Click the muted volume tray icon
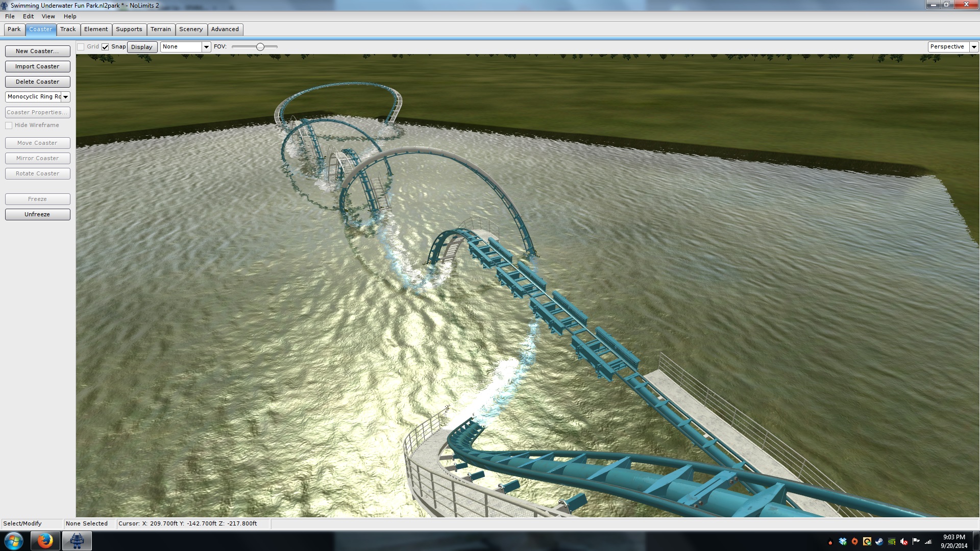 point(904,542)
